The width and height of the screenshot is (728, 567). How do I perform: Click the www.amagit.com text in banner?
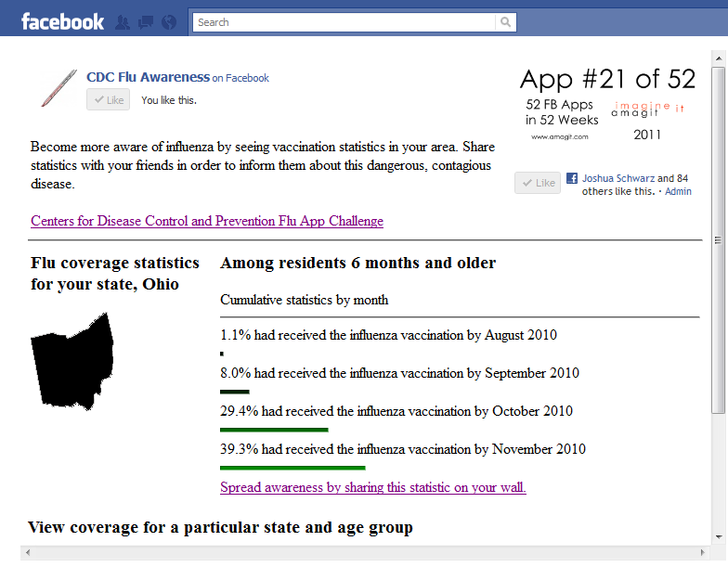[x=559, y=137]
